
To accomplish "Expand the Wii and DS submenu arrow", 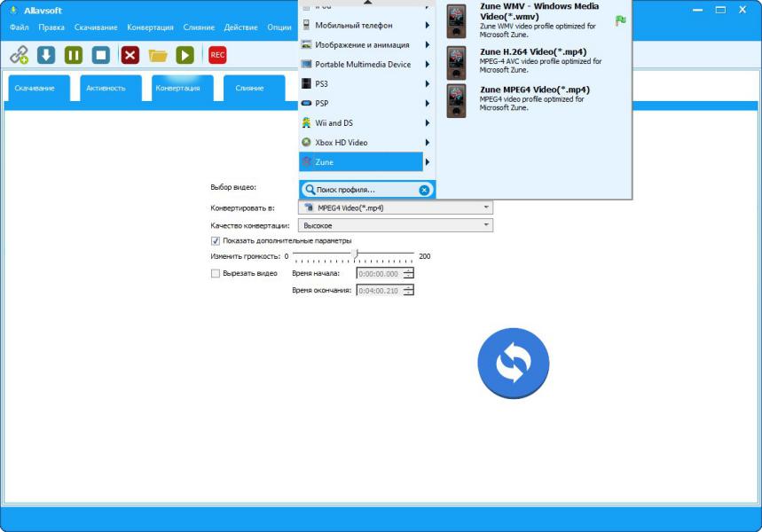I will pyautogui.click(x=428, y=123).
